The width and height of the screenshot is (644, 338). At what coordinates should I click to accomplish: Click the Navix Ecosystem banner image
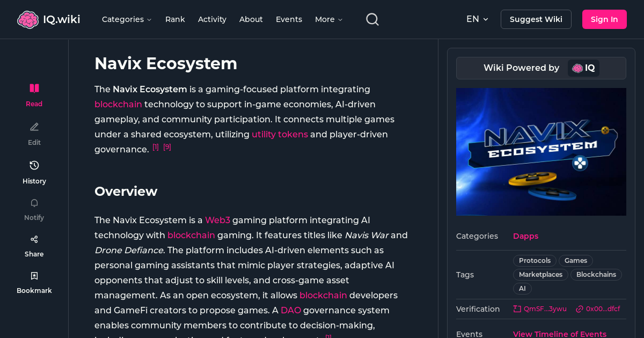coord(541,152)
